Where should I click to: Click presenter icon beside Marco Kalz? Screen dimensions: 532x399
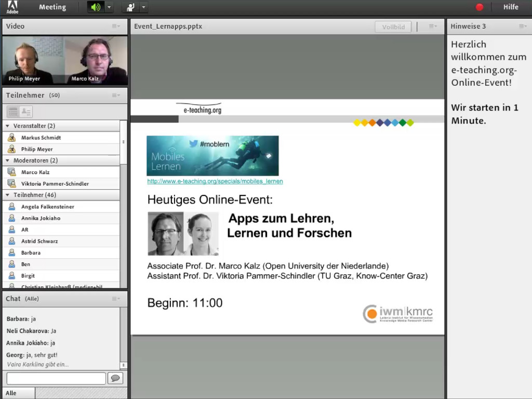pyautogui.click(x=12, y=172)
